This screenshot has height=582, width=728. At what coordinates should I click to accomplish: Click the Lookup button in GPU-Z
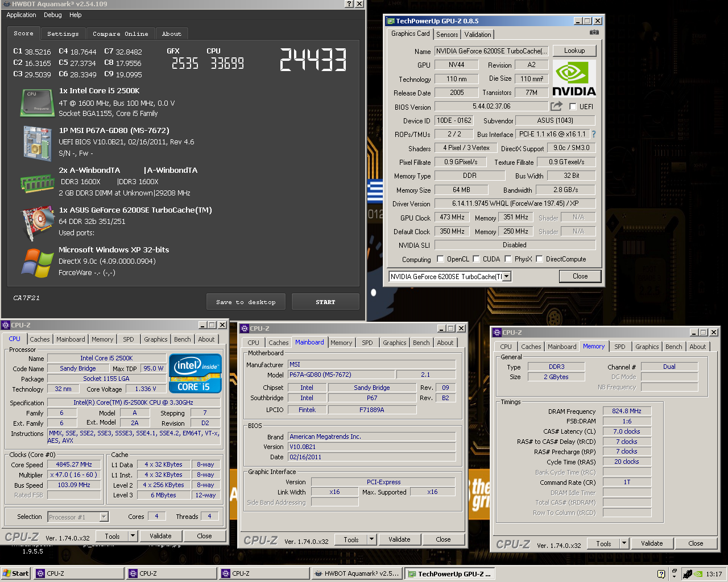574,51
